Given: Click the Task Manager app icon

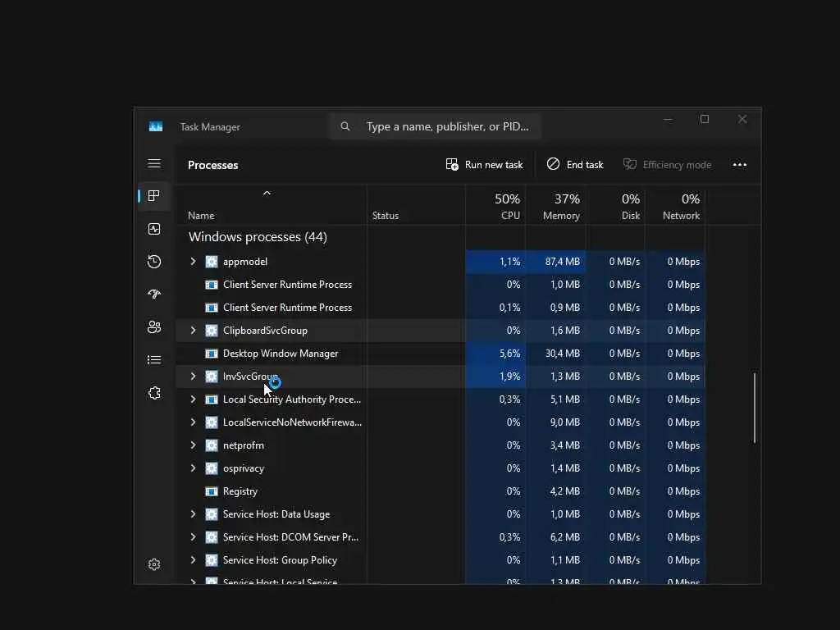Looking at the screenshot, I should coord(156,126).
